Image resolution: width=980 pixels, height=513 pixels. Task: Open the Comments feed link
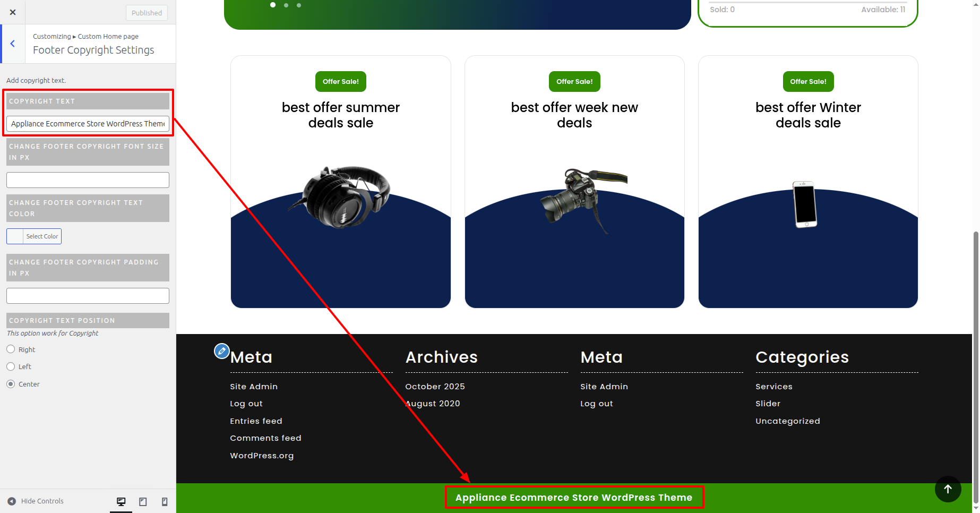tap(265, 438)
